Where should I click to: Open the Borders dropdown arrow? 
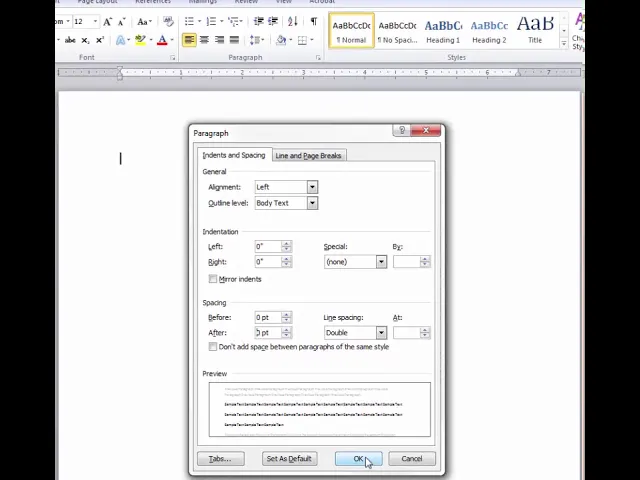(x=312, y=40)
